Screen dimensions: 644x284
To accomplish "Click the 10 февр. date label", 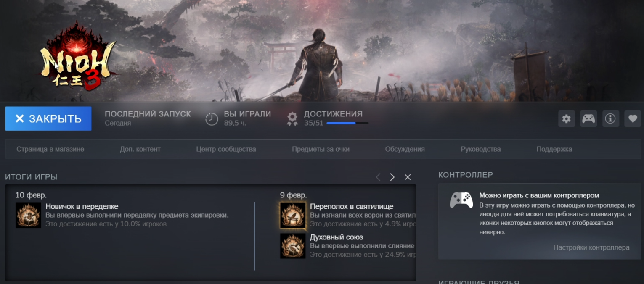I will coord(31,195).
